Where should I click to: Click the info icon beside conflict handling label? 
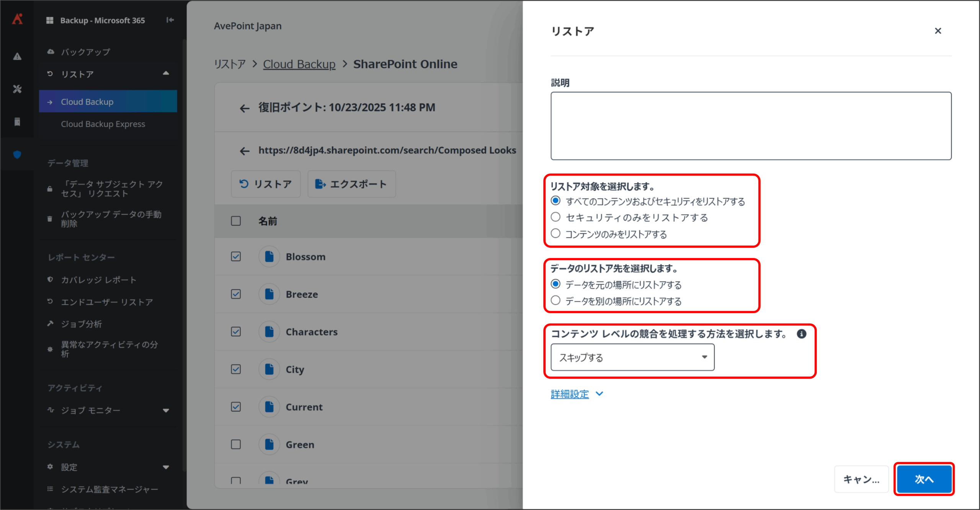click(x=801, y=334)
